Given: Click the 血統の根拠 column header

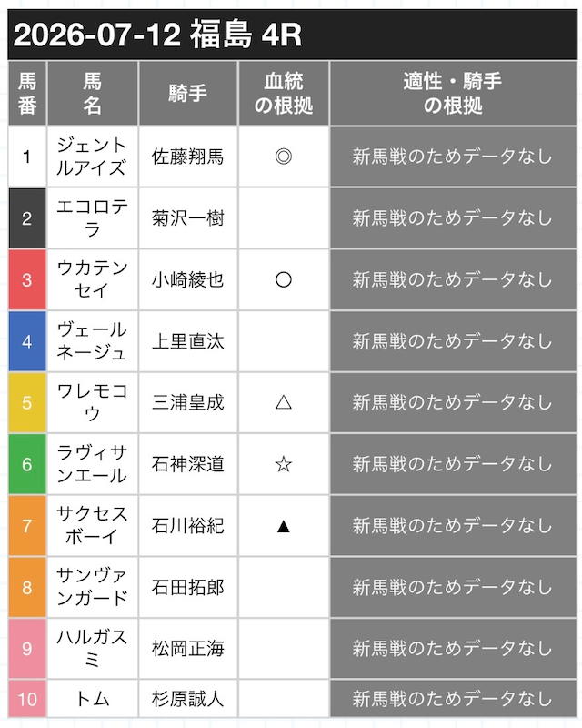Looking at the screenshot, I should (284, 94).
